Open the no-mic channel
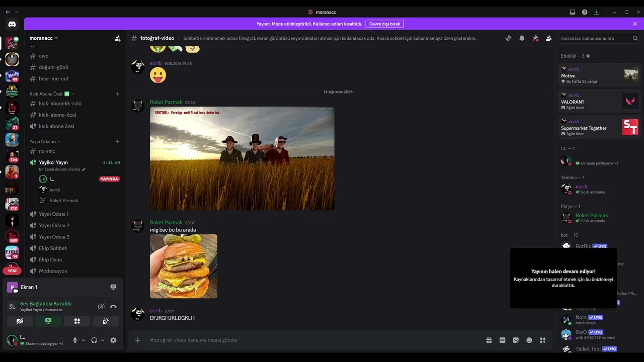644x362 pixels. [x=74, y=151]
